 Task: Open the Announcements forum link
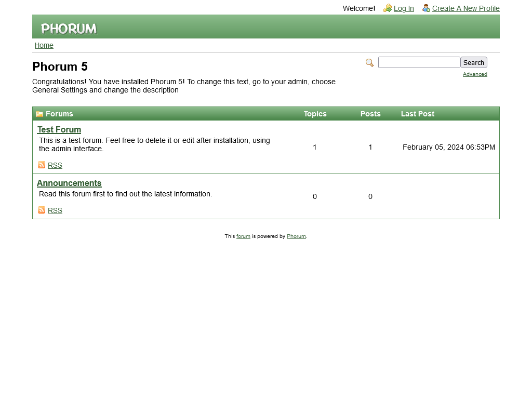(x=69, y=183)
